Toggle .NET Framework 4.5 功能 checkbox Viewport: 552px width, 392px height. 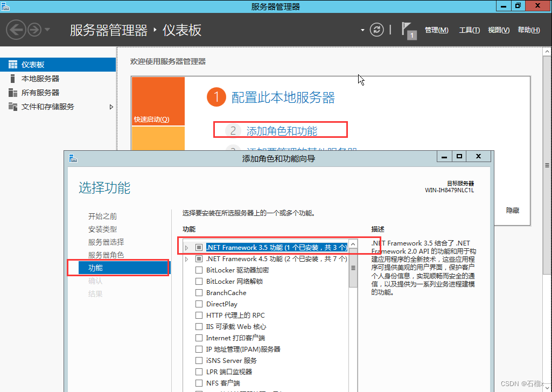tap(199, 258)
